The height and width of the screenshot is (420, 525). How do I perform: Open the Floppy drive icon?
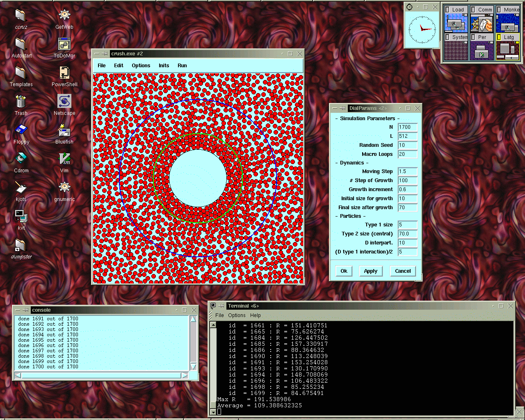[x=21, y=130]
